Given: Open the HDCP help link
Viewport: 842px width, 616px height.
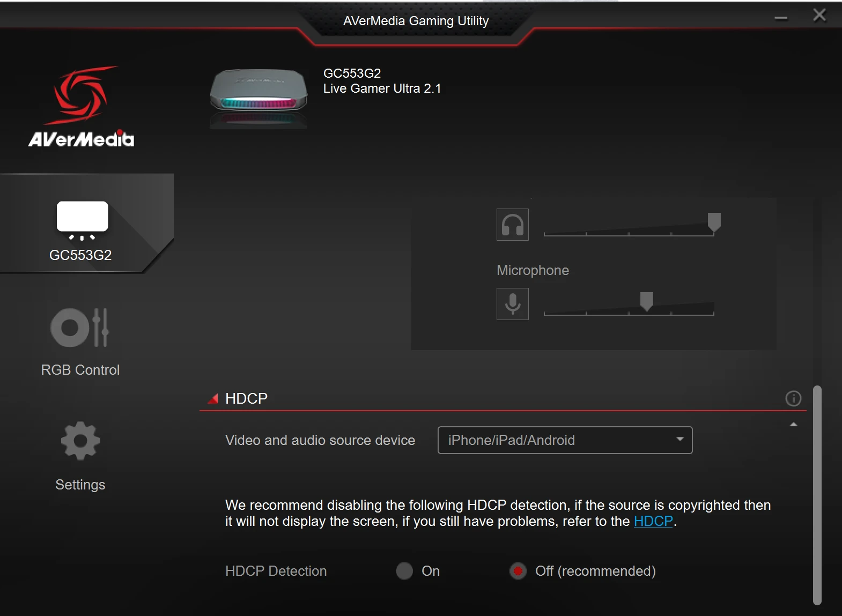Looking at the screenshot, I should pyautogui.click(x=653, y=521).
